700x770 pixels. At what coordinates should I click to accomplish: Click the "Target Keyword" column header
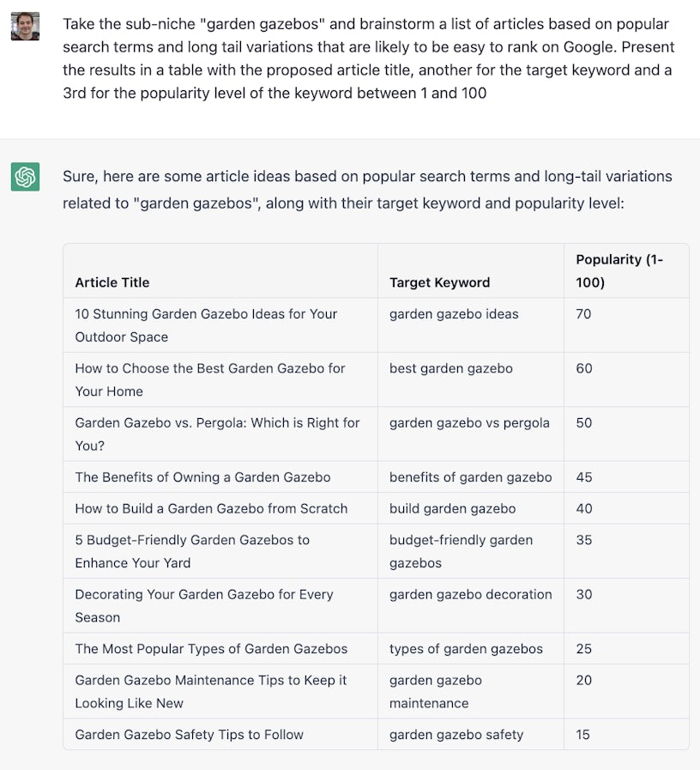click(x=439, y=282)
